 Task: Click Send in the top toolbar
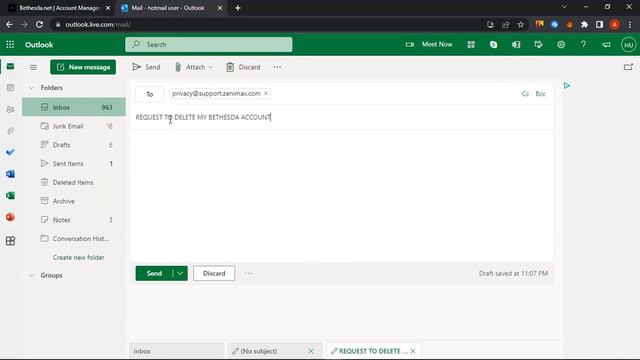point(146,67)
